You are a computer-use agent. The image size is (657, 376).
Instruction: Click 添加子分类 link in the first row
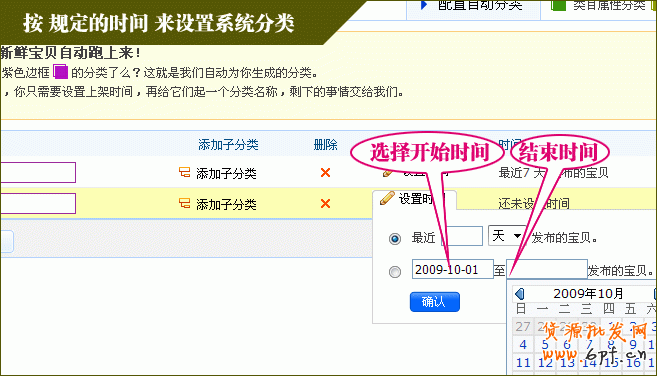point(226,173)
